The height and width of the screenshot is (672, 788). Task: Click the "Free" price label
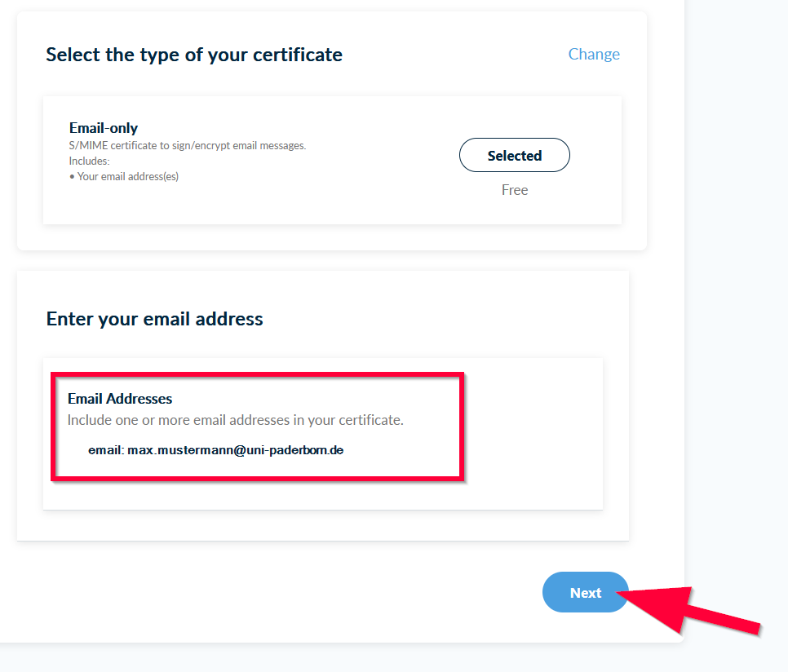515,190
